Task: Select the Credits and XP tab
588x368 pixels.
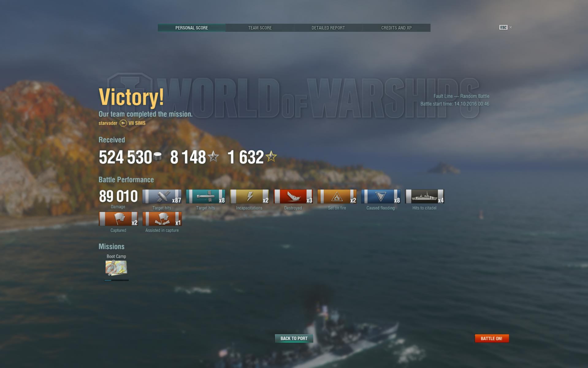Action: click(396, 28)
